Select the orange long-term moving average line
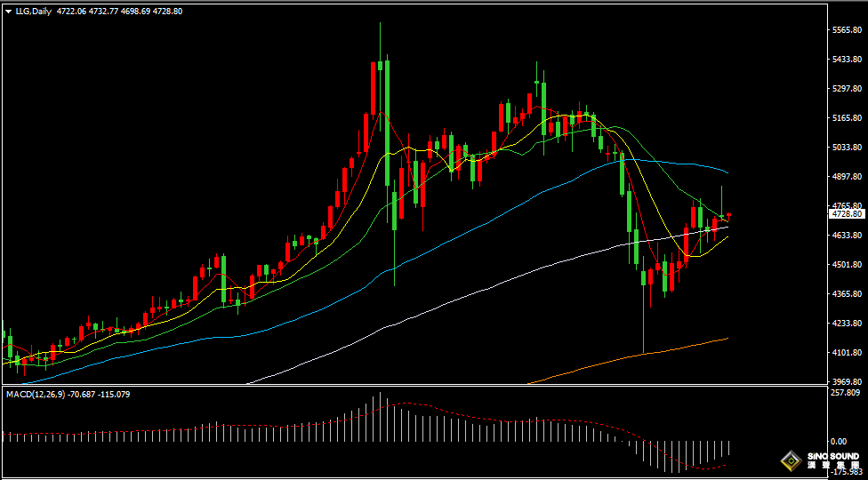The image size is (868, 480). coord(623,360)
